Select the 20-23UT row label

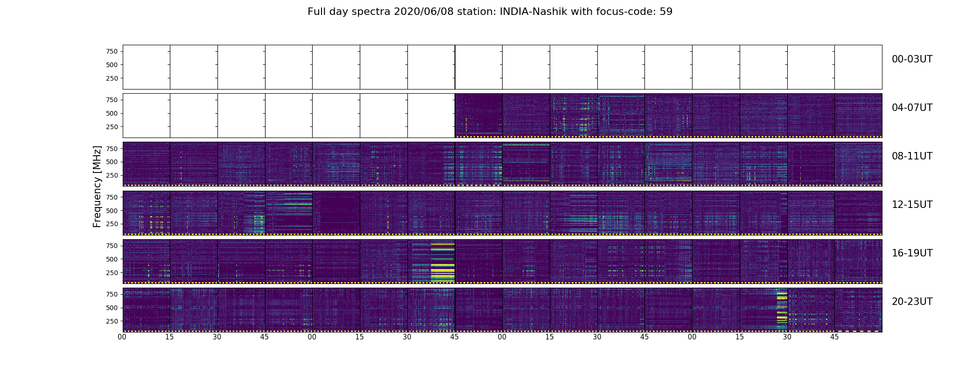[912, 302]
